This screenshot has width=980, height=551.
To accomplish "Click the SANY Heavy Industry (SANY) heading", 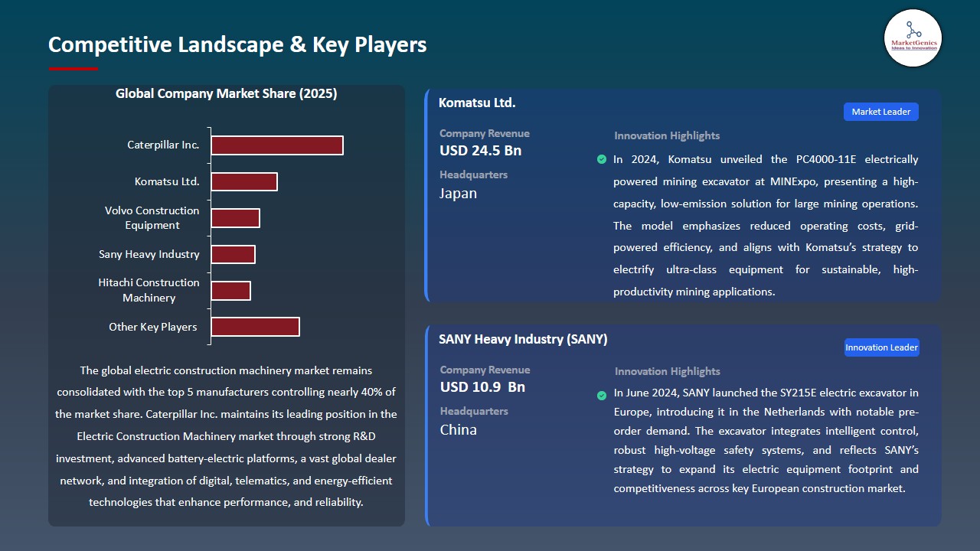I will coord(523,339).
